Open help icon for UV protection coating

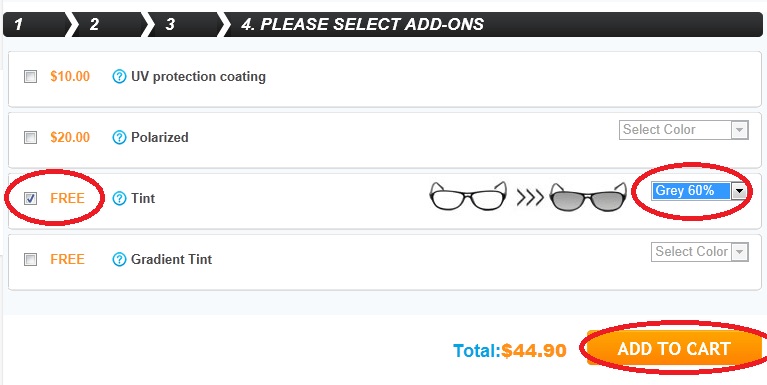[119, 77]
